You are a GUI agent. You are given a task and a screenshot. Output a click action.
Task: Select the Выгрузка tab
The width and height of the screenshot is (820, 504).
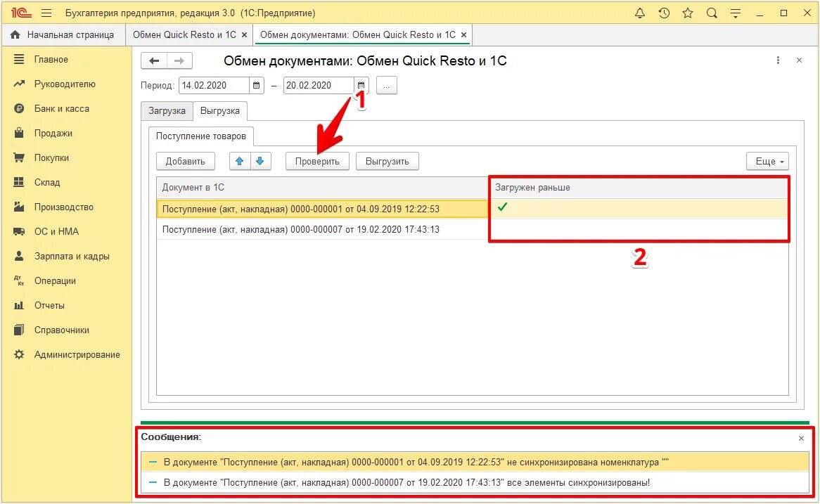tap(220, 111)
